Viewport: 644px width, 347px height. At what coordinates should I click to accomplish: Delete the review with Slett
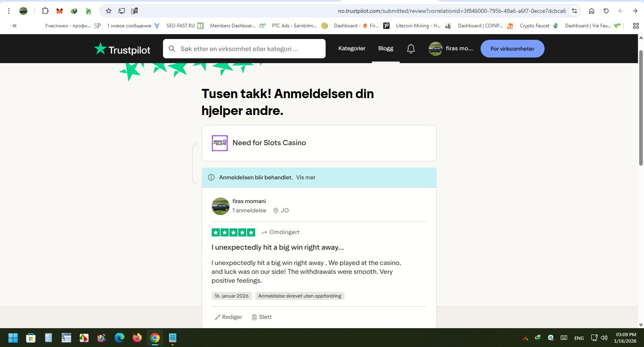[x=262, y=317]
